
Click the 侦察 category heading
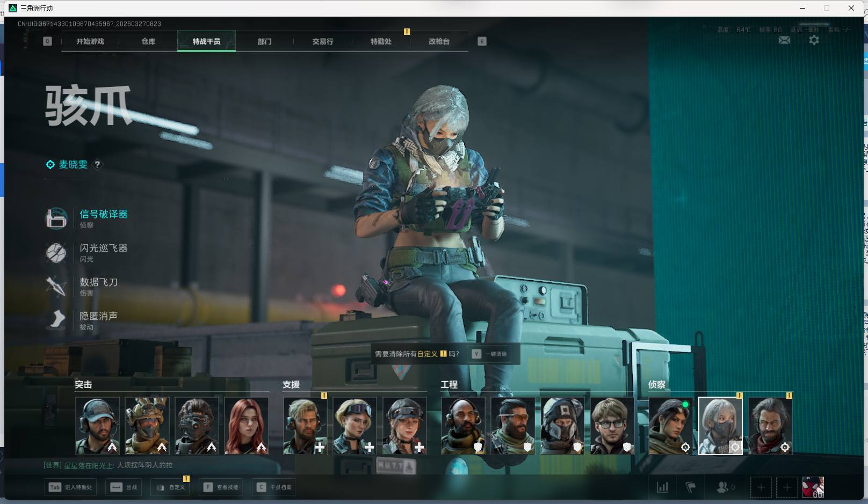pyautogui.click(x=657, y=385)
